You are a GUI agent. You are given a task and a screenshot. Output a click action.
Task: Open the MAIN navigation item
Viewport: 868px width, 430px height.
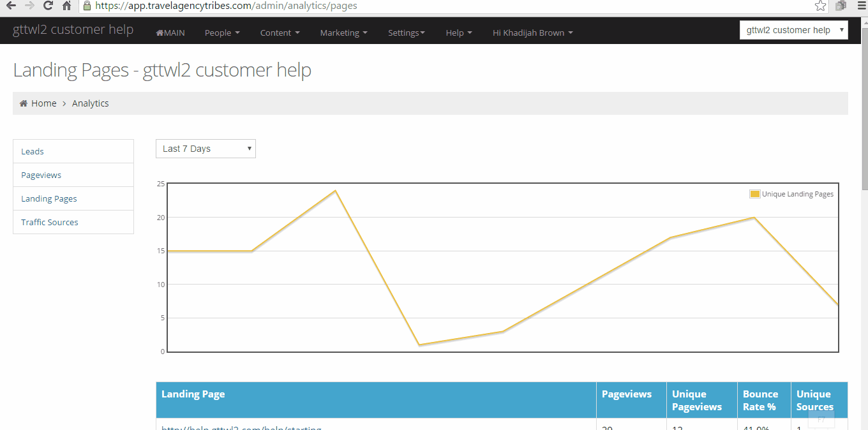170,33
